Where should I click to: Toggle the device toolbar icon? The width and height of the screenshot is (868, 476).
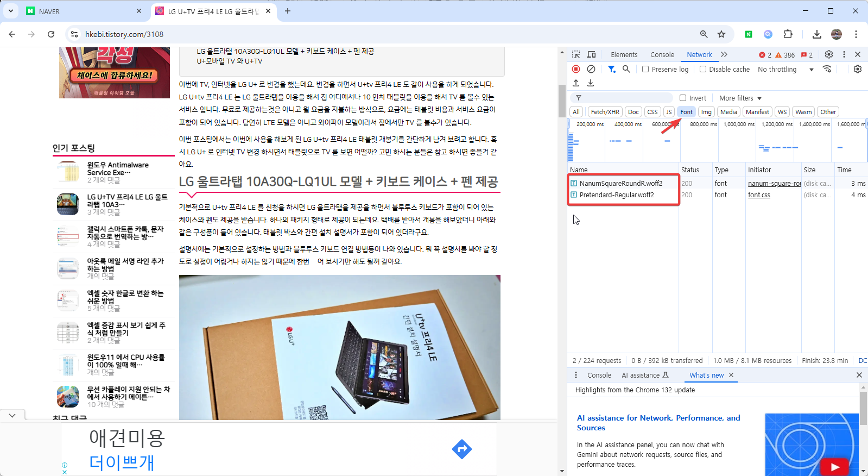pos(591,54)
